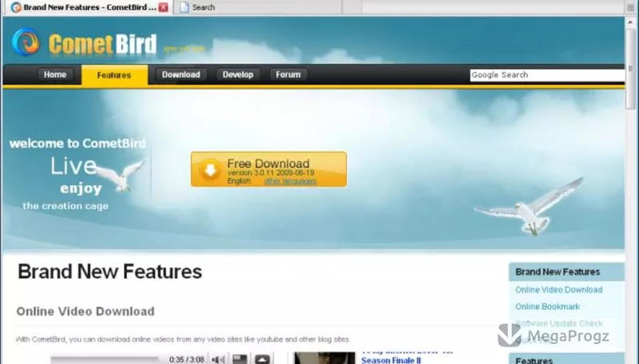Viewport: 639px width, 364px height.
Task: Follow the other languages link
Action: pyautogui.click(x=290, y=180)
